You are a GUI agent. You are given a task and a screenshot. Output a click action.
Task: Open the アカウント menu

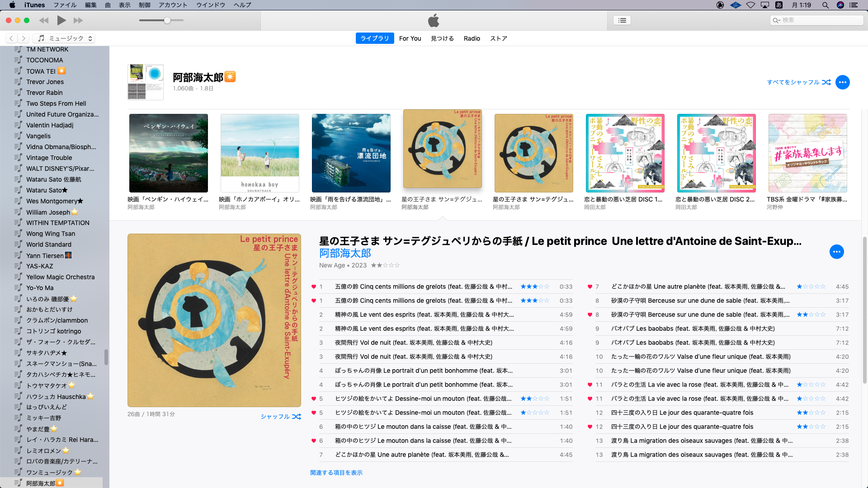coord(173,5)
